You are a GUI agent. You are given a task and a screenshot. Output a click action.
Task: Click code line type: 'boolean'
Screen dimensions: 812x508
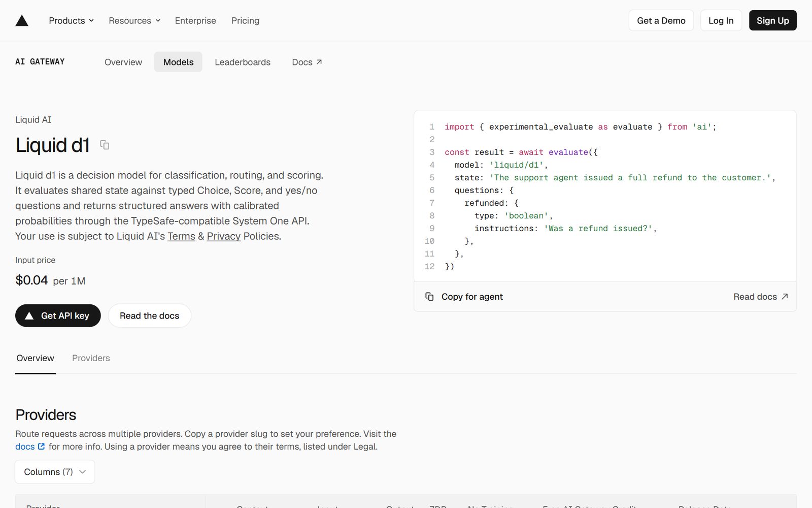tap(514, 216)
